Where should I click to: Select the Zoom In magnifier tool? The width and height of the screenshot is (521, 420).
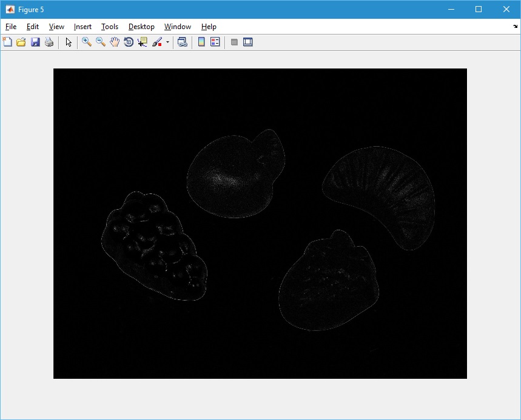87,42
